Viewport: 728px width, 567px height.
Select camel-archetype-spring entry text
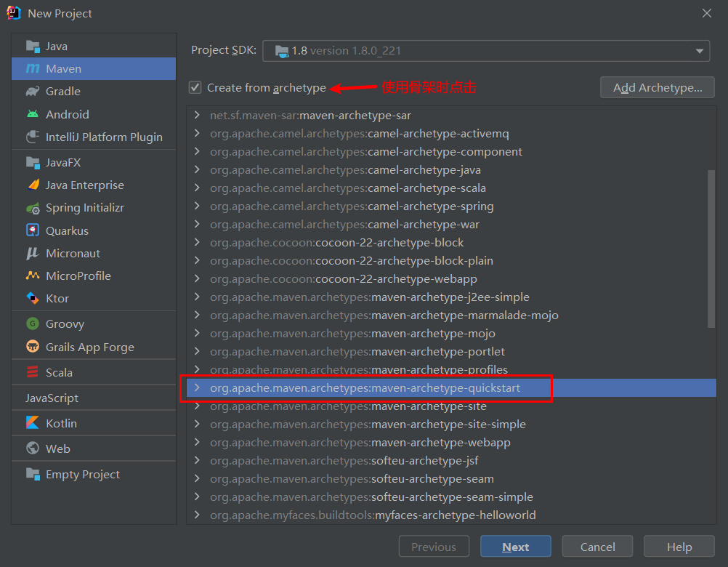[x=352, y=206]
